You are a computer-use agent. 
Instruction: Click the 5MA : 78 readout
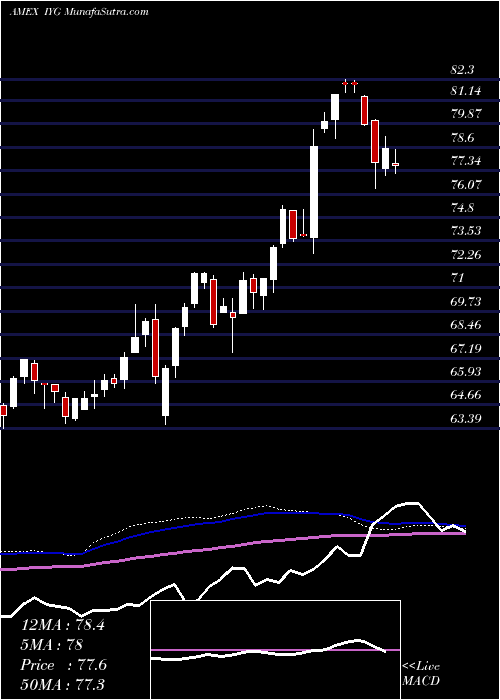(x=52, y=645)
